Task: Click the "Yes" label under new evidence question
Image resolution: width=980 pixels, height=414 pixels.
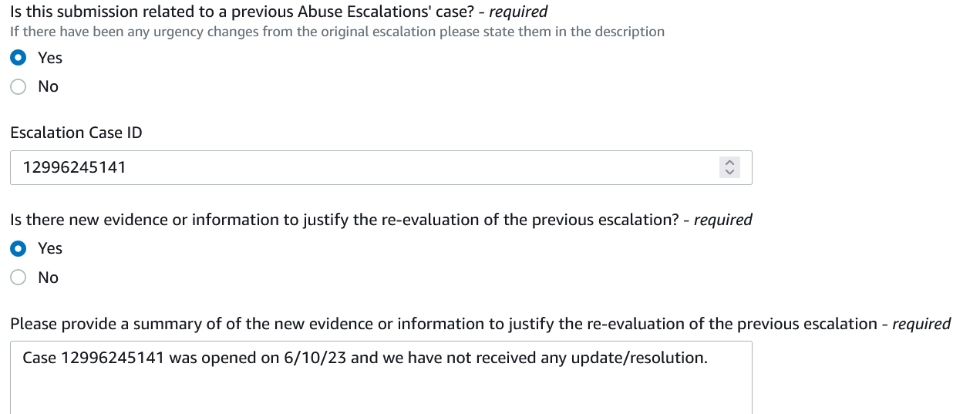Action: 50,248
